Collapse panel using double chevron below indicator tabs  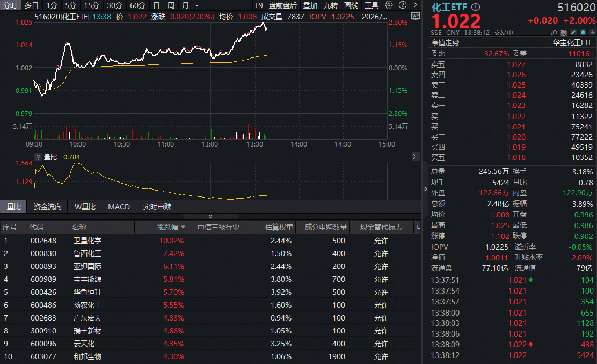pyautogui.click(x=210, y=216)
